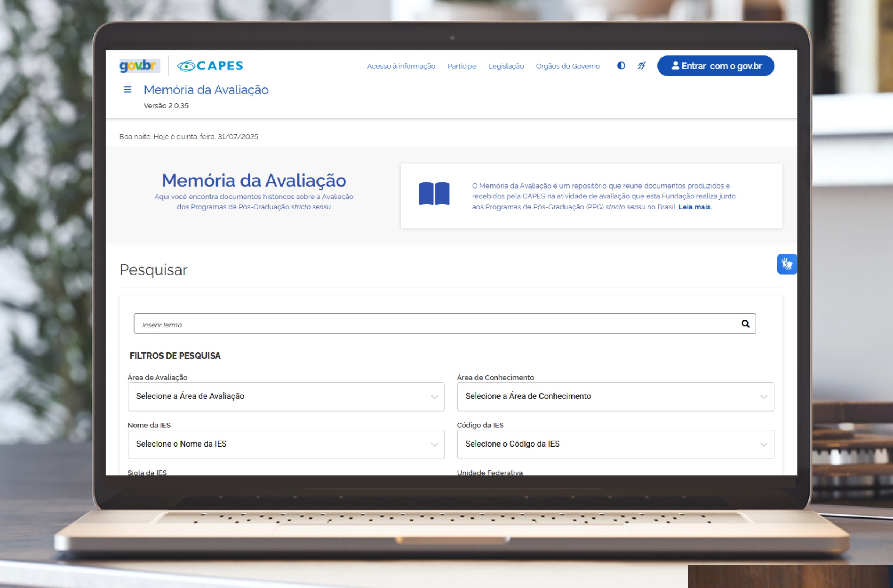This screenshot has width=893, height=588.
Task: Expand the Área de Avaliação dropdown
Action: click(286, 397)
